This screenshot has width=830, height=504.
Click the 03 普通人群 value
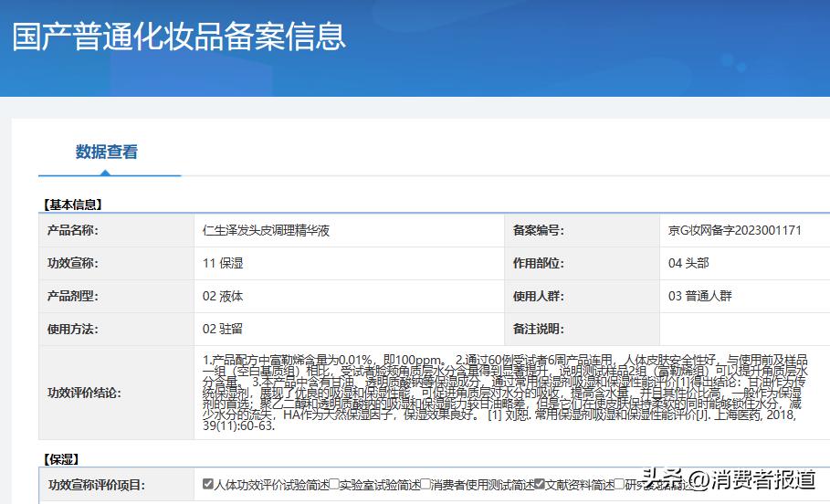point(699,296)
